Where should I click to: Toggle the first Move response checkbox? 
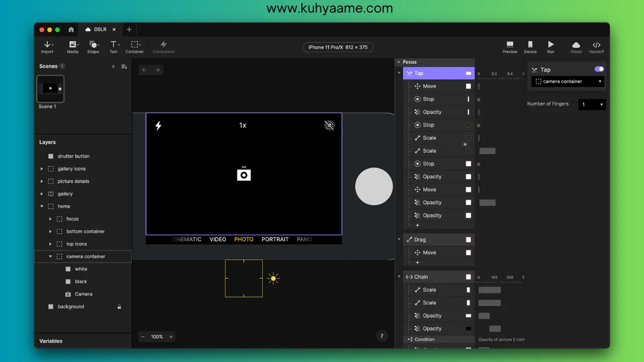468,86
